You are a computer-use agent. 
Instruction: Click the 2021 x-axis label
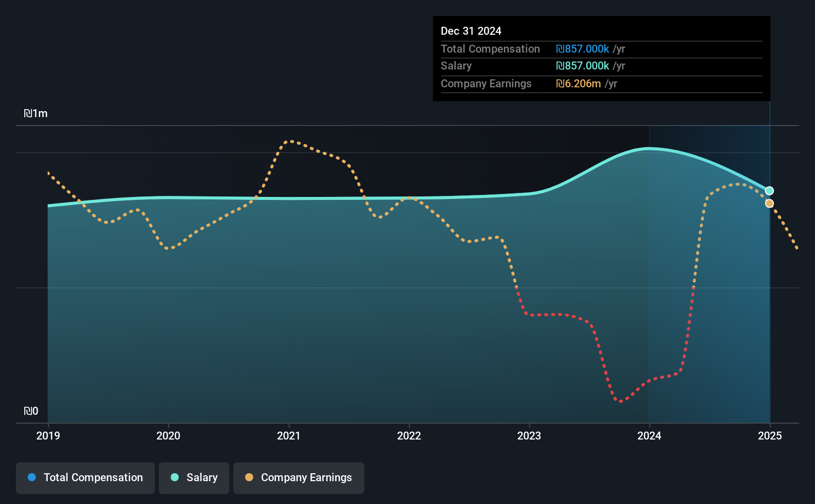tap(288, 436)
